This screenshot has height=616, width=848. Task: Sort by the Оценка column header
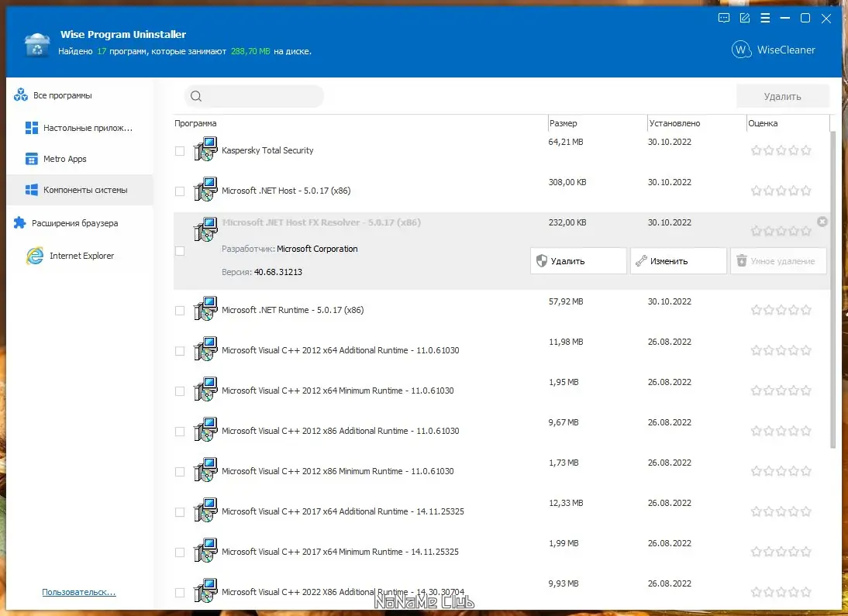(763, 123)
